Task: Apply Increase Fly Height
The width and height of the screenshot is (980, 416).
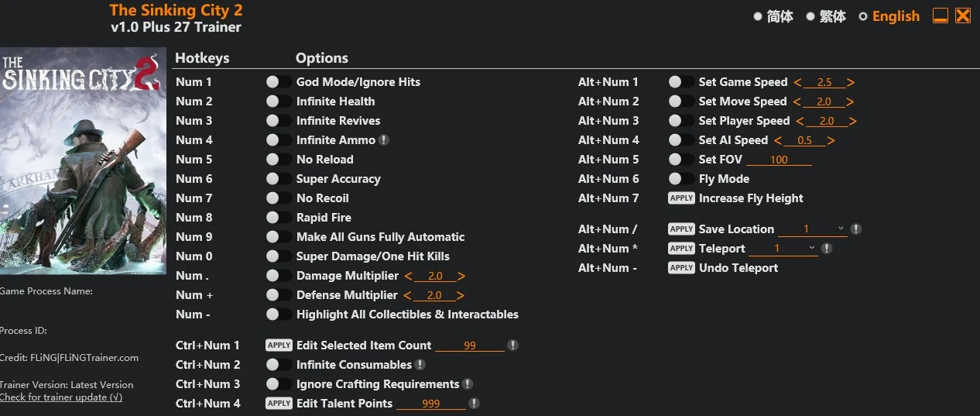Action: [x=681, y=198]
